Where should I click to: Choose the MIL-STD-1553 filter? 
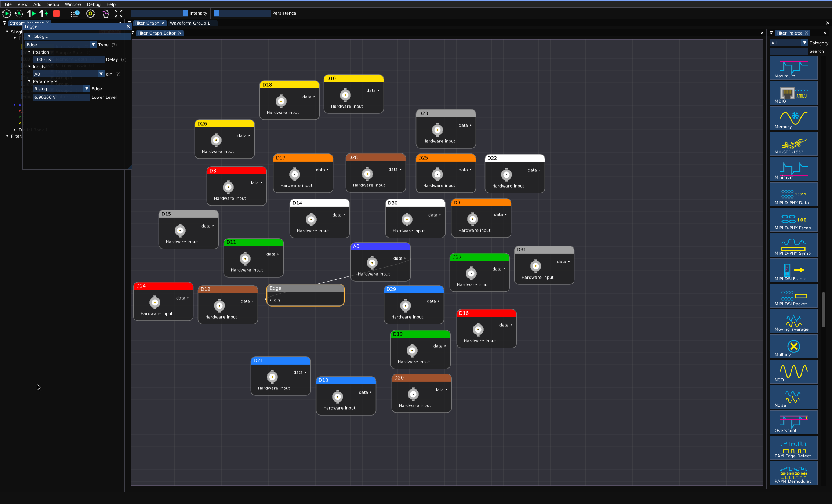click(793, 144)
